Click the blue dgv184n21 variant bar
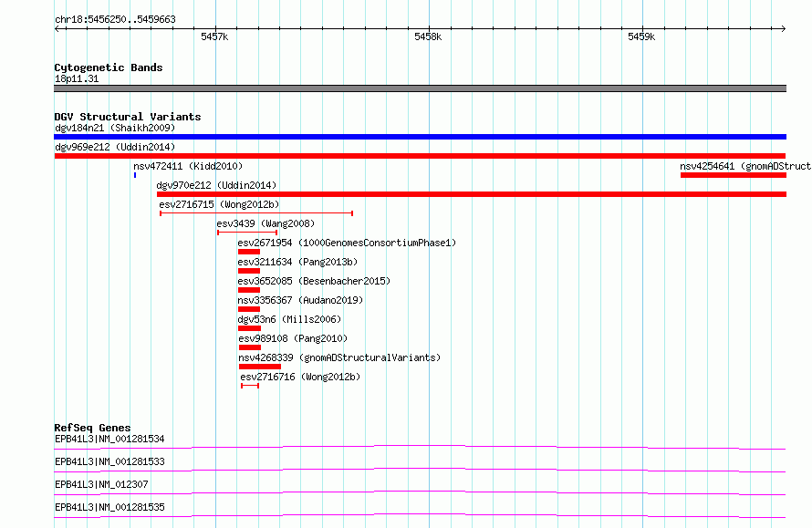812x528 pixels. click(420, 137)
